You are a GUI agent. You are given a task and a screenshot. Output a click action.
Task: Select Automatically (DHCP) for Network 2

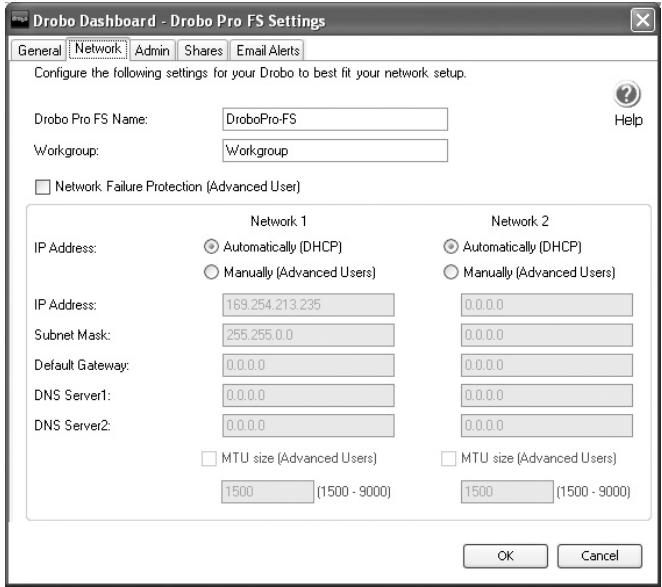point(450,247)
